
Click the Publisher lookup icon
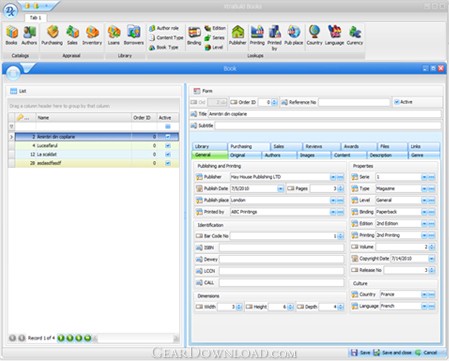click(238, 36)
